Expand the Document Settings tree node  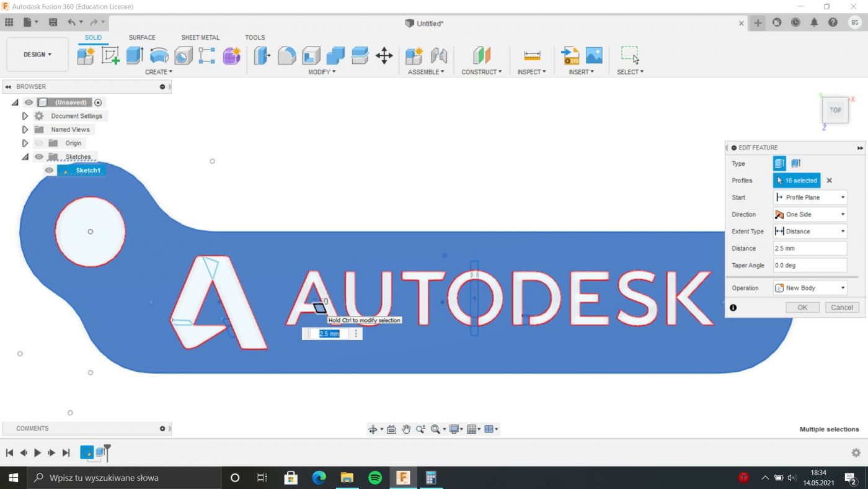coord(25,116)
